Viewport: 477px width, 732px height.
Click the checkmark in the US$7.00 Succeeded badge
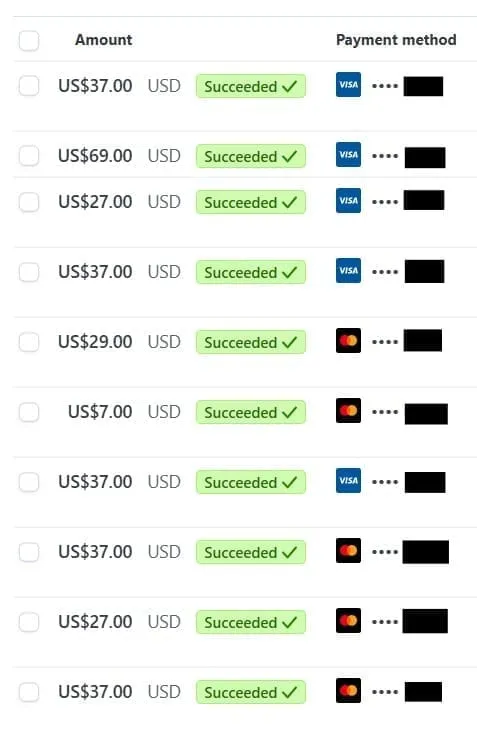[x=290, y=412]
